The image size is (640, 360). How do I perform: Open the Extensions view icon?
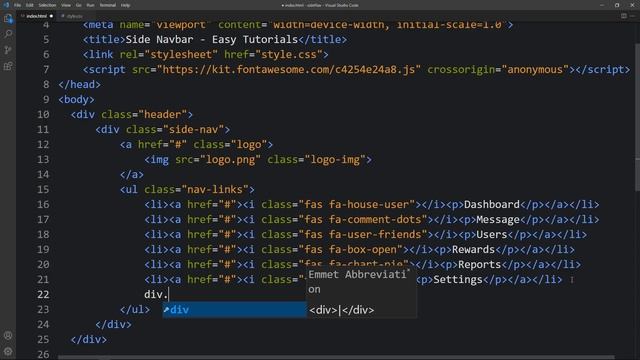click(8, 66)
